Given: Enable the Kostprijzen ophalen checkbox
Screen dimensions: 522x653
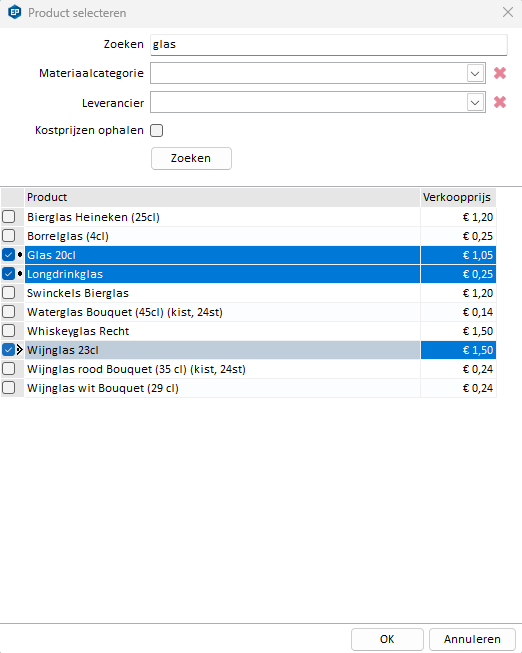Looking at the screenshot, I should coord(157,130).
